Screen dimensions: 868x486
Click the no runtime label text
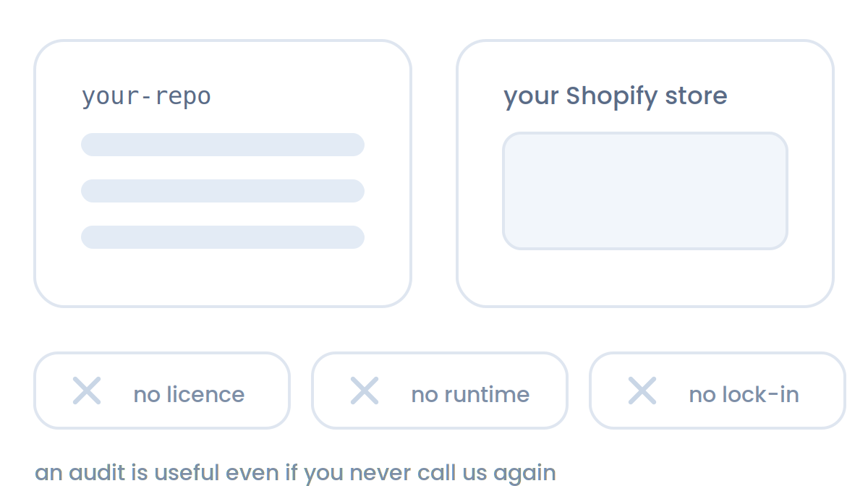pyautogui.click(x=470, y=395)
